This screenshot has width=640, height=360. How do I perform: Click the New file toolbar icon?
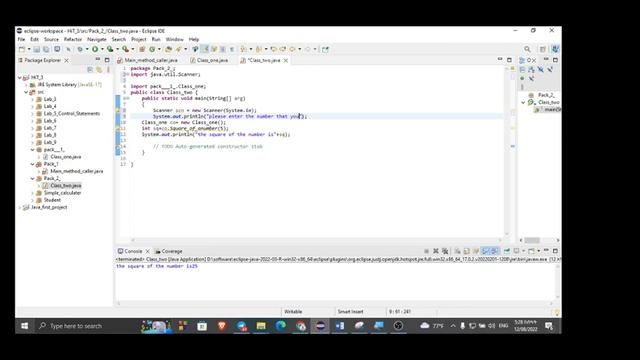(22, 49)
